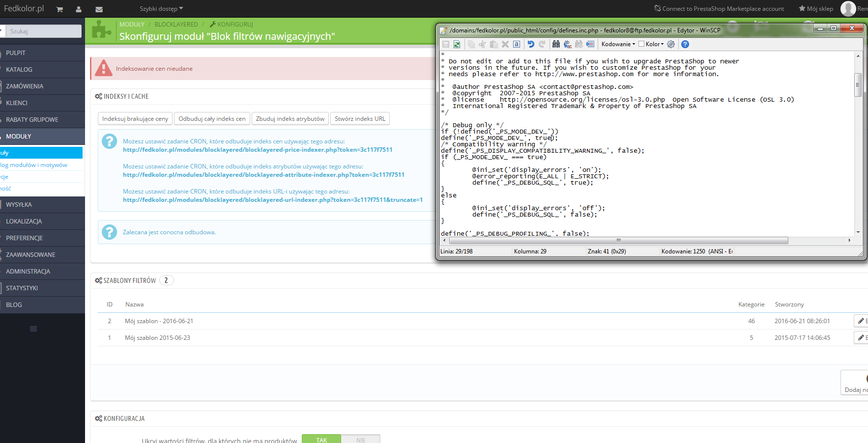Open WinSCP editor help icon

pyautogui.click(x=685, y=44)
